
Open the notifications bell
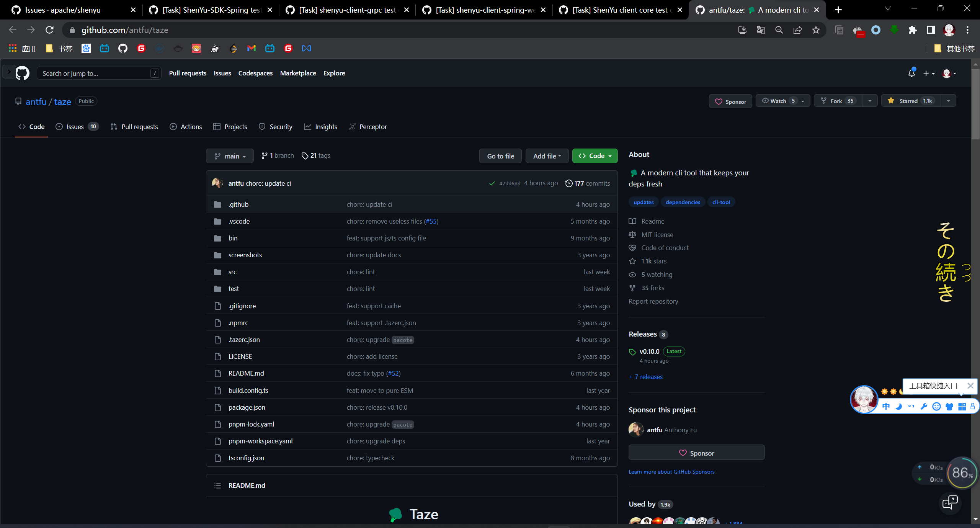pos(911,73)
